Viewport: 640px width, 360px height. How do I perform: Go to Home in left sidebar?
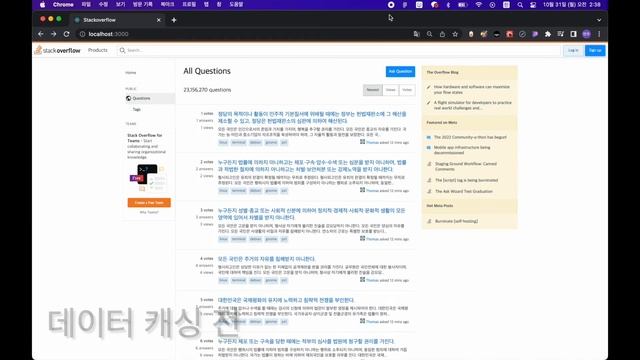(x=131, y=73)
